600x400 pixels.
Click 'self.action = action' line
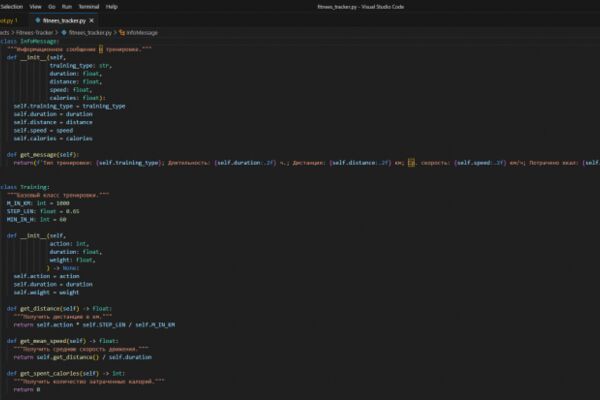(46, 276)
